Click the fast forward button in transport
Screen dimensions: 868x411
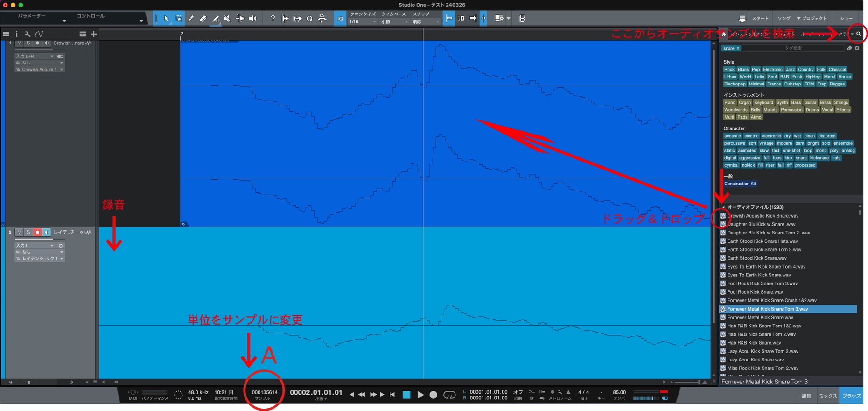point(373,395)
